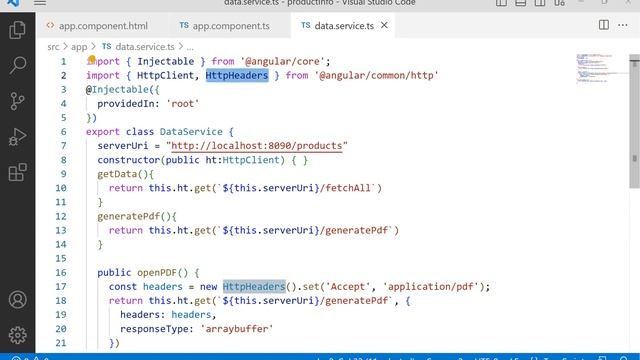The image size is (640, 360).
Task: Click the src breadcrumb segment
Action: coord(53,47)
